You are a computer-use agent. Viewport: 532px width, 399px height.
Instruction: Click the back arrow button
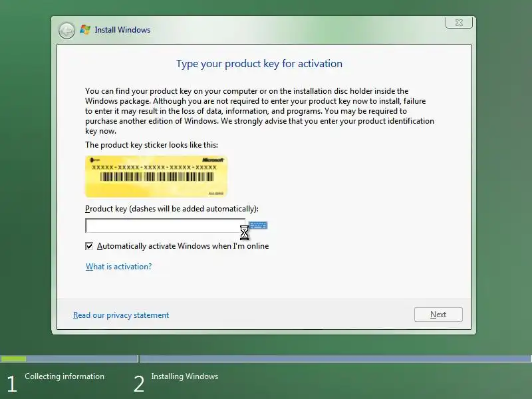(66, 31)
